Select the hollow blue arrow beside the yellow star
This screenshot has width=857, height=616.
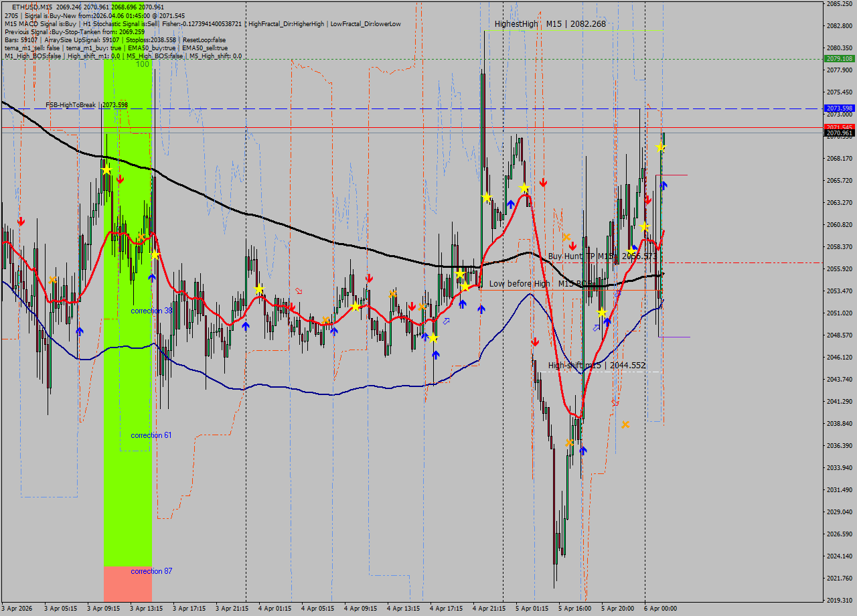click(x=595, y=327)
